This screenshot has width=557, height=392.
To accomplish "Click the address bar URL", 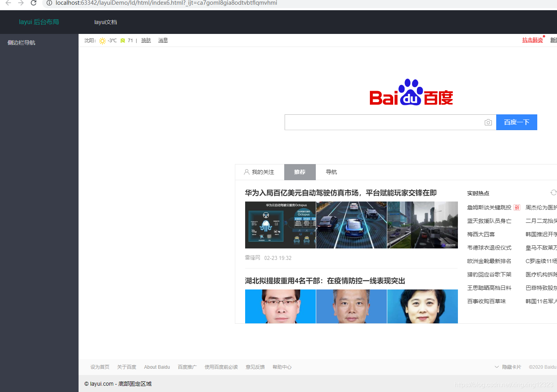I will point(166,3).
